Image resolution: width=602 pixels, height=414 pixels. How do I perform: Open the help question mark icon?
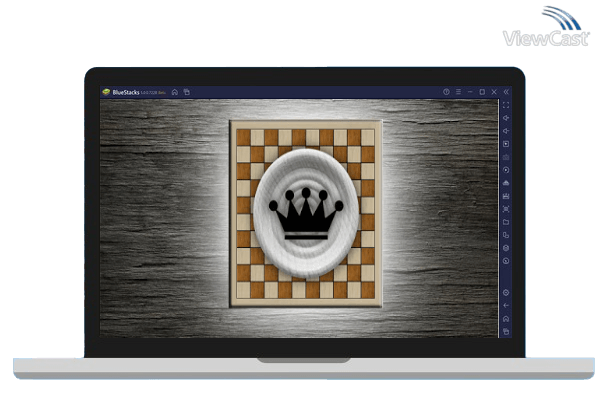(446, 92)
